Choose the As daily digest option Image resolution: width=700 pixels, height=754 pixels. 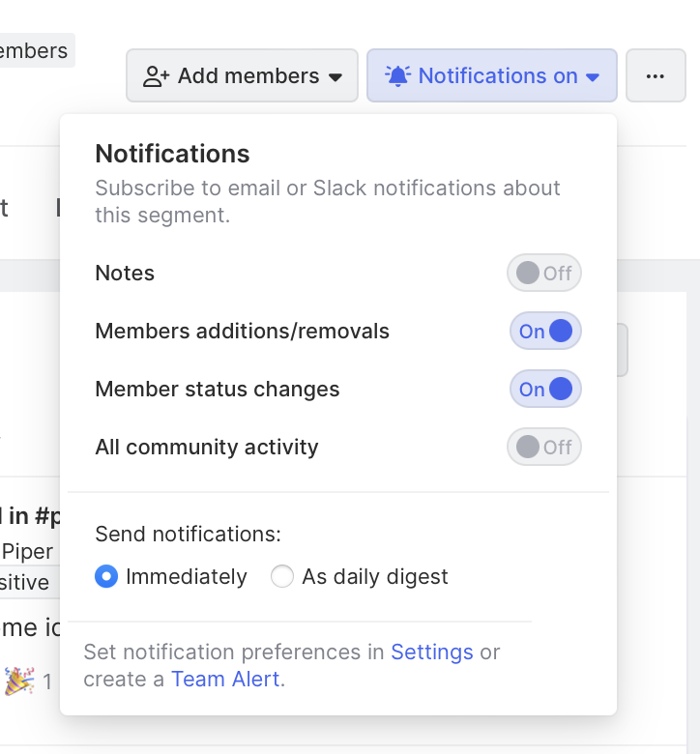pos(282,577)
